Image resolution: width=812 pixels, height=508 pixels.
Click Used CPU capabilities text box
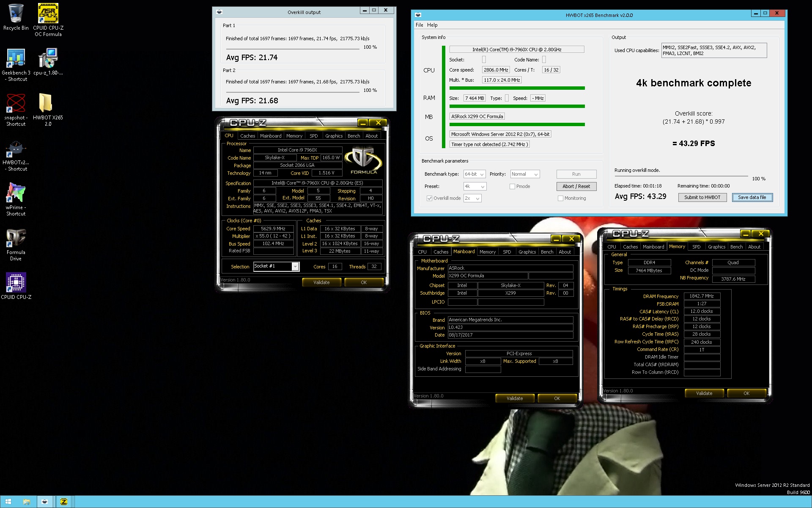coord(714,50)
